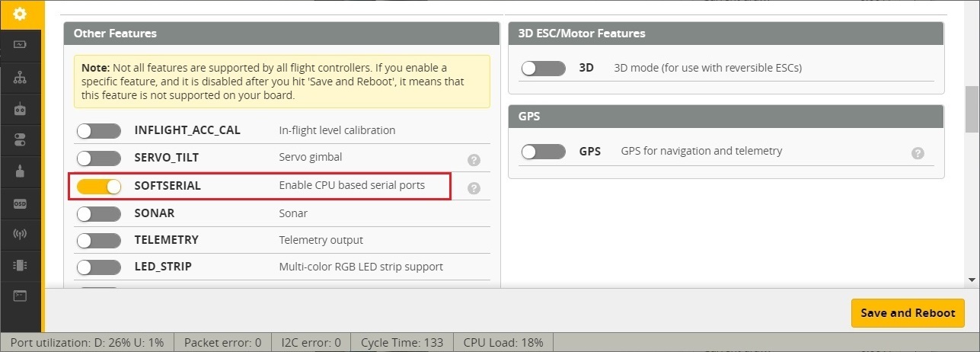This screenshot has height=352, width=980.
Task: Enable the GPS toggle
Action: [543, 152]
